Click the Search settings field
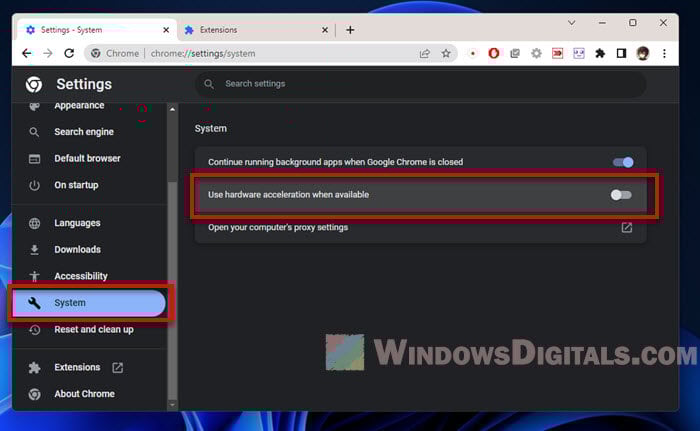Image resolution: width=700 pixels, height=431 pixels. 421,84
